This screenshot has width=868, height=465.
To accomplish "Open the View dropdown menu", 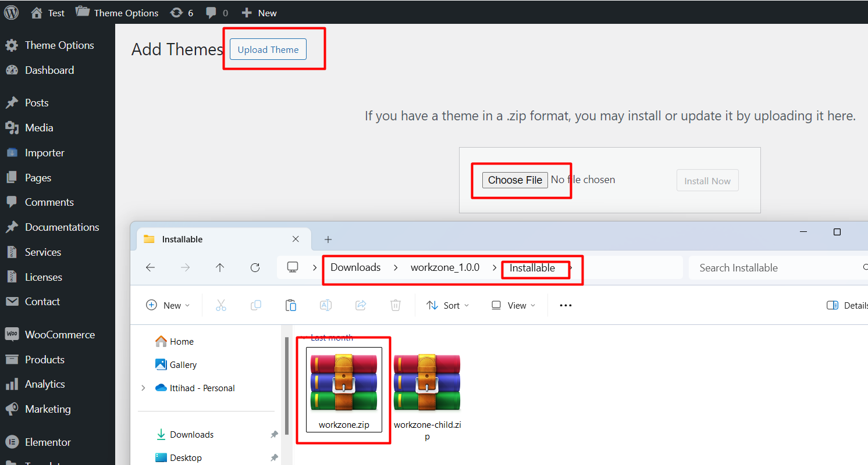I will tap(512, 305).
